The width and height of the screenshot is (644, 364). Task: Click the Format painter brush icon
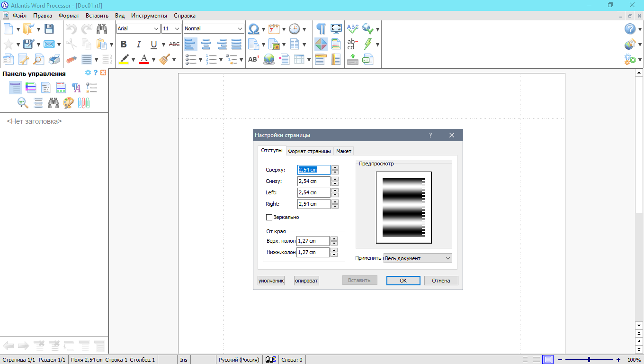coord(164,59)
